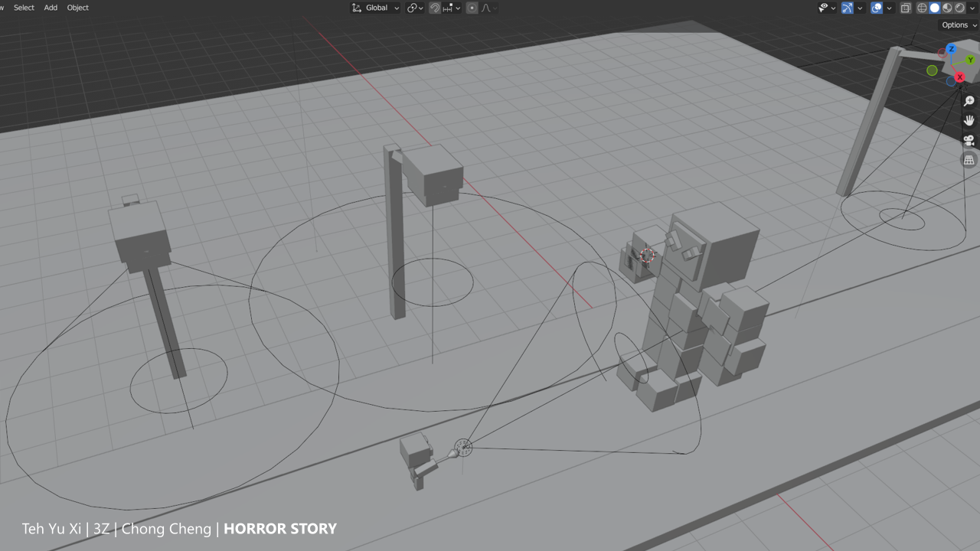Screen dimensions: 980x551
Task: Toggle proportional editing
Action: click(x=472, y=8)
